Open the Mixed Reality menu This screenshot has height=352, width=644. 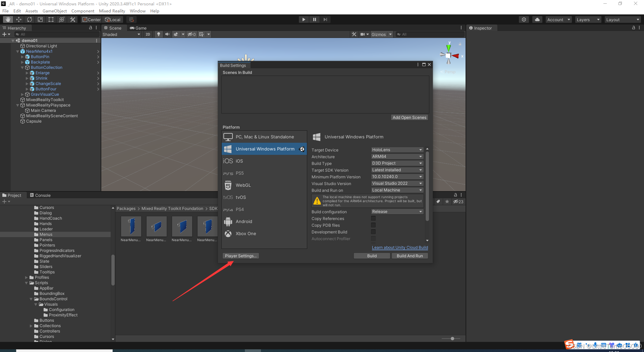(x=112, y=11)
